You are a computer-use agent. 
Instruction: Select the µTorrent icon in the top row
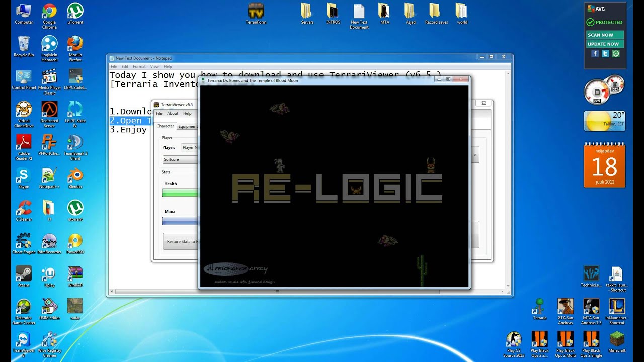(75, 14)
